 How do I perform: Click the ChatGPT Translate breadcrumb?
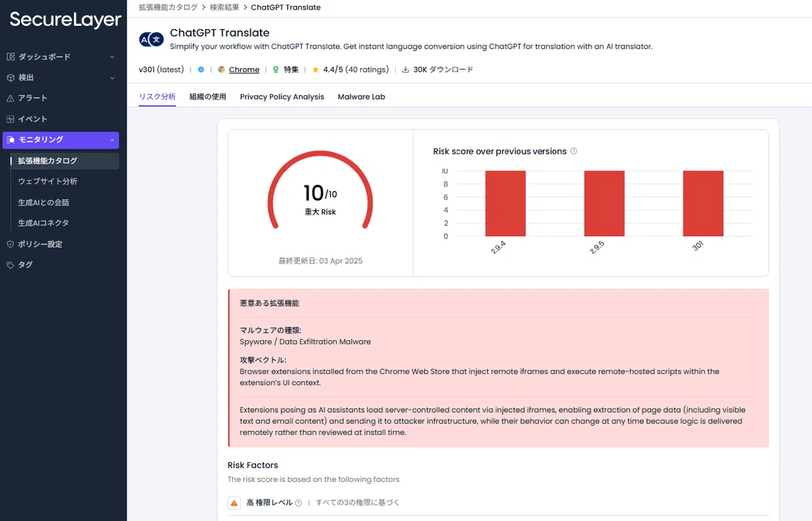tap(286, 7)
